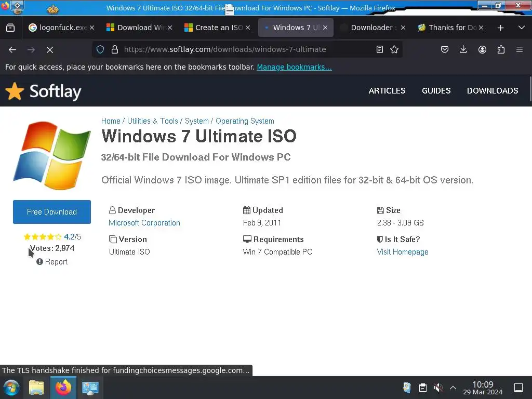Switch to the Create an ISO tab
The image size is (532, 399).
[x=217, y=28]
